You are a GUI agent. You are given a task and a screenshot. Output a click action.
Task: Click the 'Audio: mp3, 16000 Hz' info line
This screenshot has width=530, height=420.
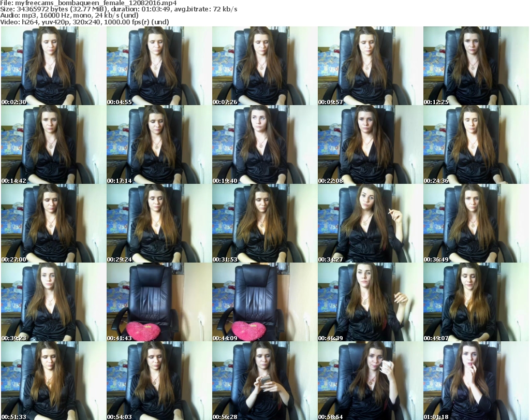(x=69, y=16)
